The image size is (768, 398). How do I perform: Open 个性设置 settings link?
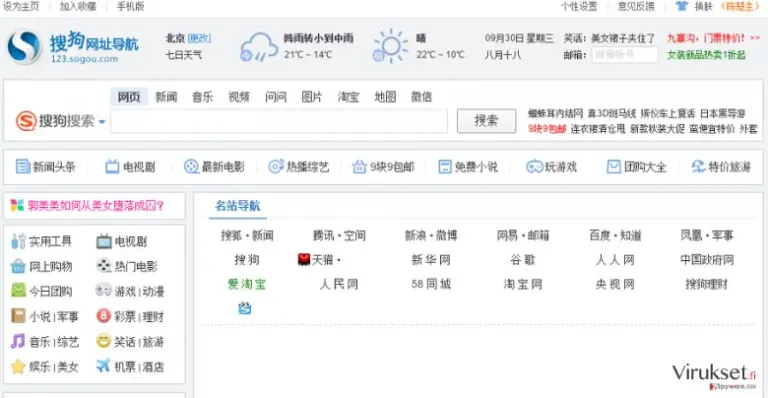click(579, 6)
